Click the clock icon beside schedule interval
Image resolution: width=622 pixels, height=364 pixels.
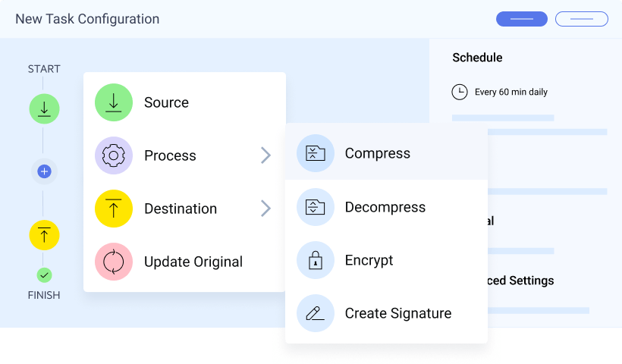(460, 93)
